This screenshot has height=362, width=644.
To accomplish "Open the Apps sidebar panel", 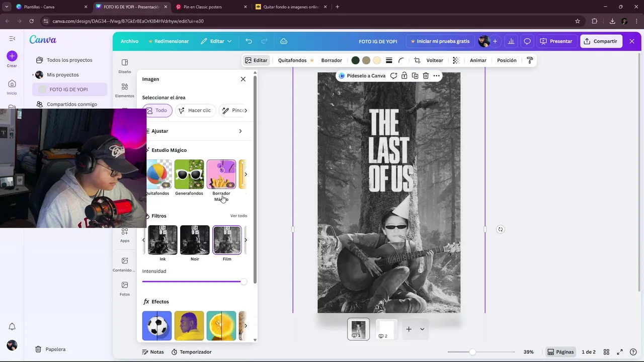I will point(125,235).
